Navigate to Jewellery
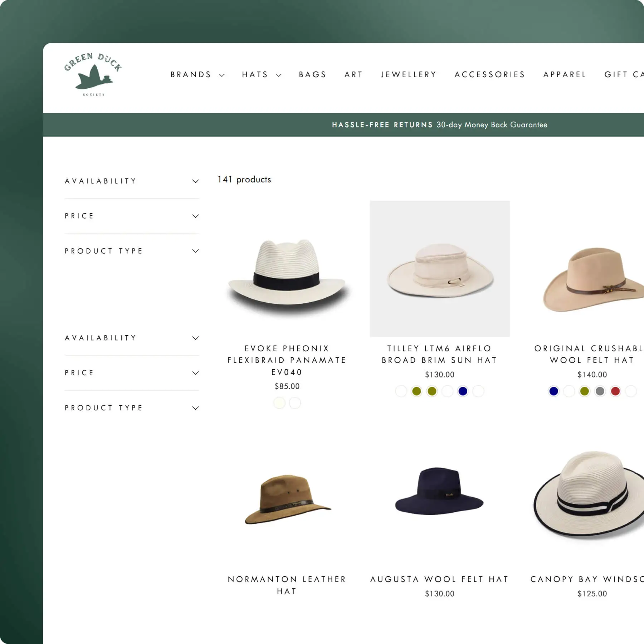The image size is (644, 644). (x=409, y=75)
